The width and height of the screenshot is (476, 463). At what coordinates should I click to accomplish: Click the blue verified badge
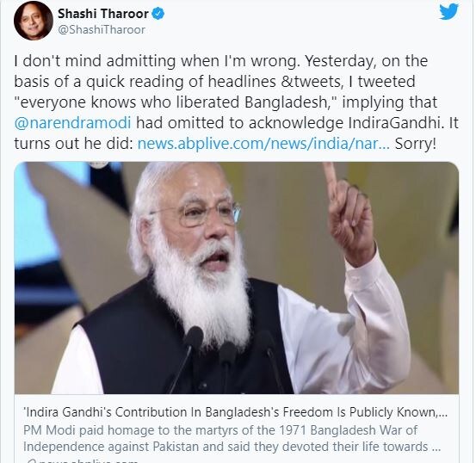pos(158,14)
